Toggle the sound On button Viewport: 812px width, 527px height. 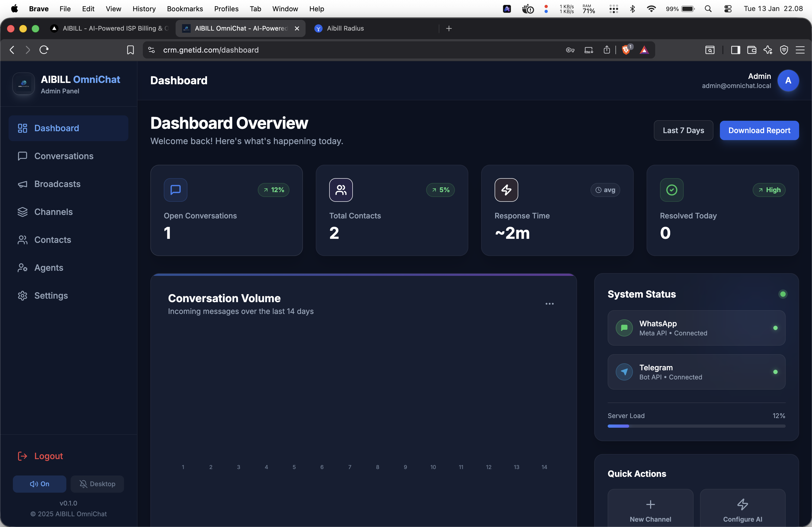click(39, 484)
